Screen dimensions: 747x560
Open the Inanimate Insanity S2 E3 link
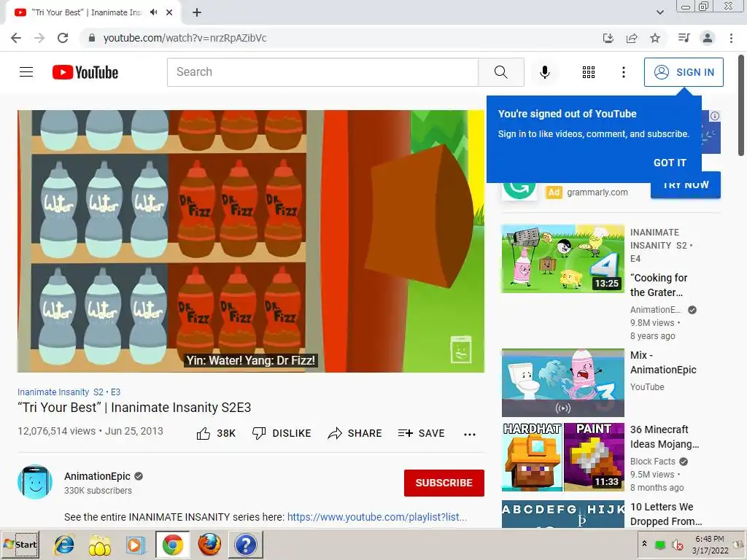(x=69, y=392)
